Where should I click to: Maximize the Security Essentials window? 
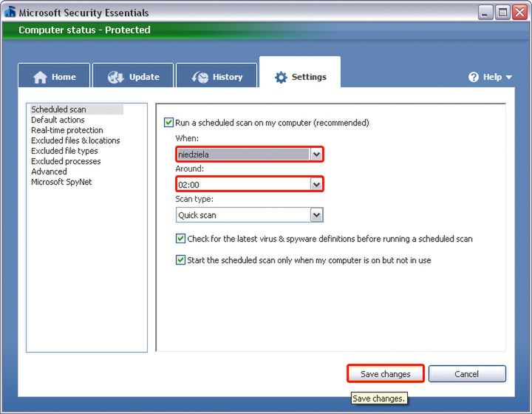[503, 13]
